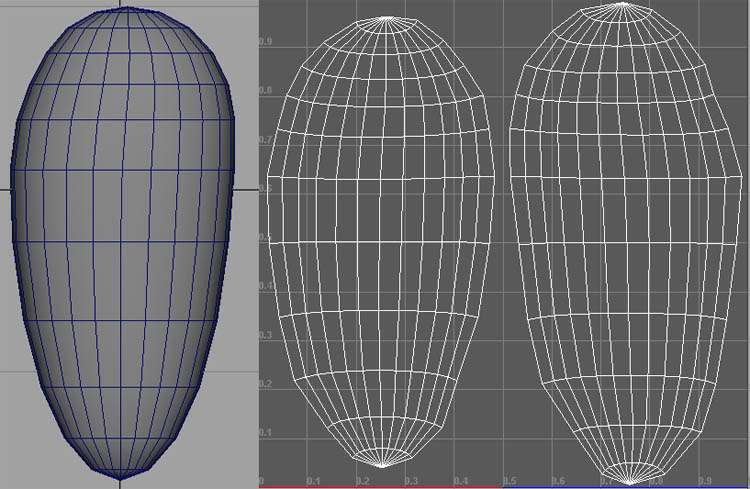Click the 0.1 label on the horizontal axis
The width and height of the screenshot is (750, 489).
point(313,481)
